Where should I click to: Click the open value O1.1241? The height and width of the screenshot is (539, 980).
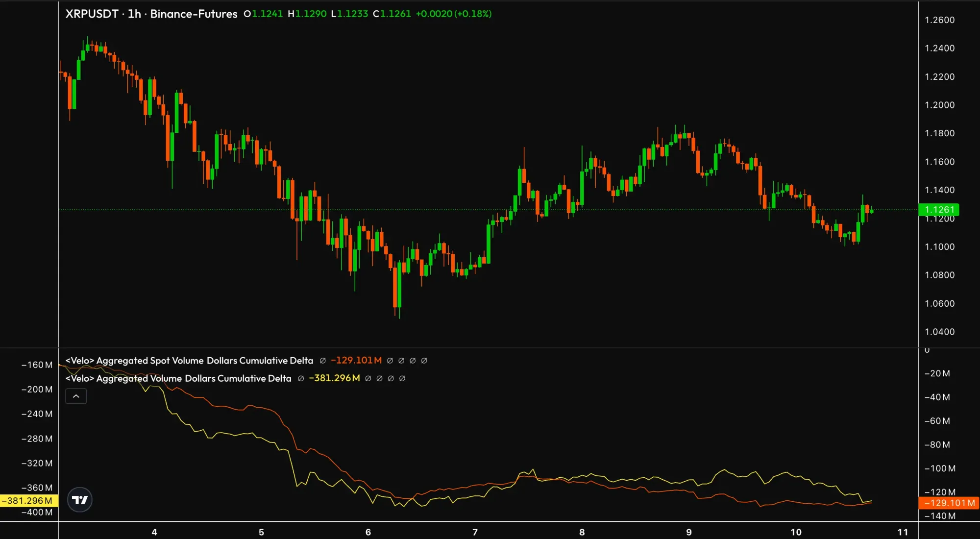[263, 14]
